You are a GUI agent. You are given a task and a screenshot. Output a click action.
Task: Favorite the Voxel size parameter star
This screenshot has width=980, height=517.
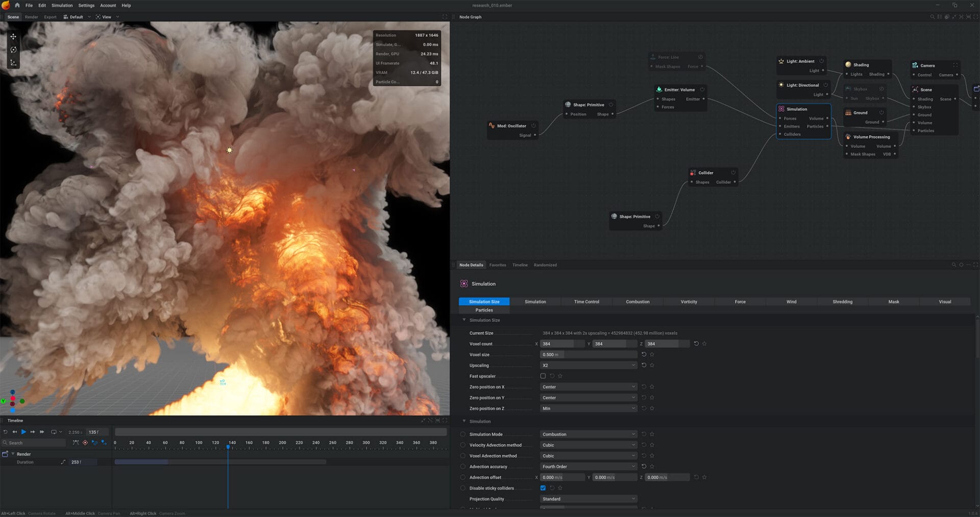coord(652,354)
